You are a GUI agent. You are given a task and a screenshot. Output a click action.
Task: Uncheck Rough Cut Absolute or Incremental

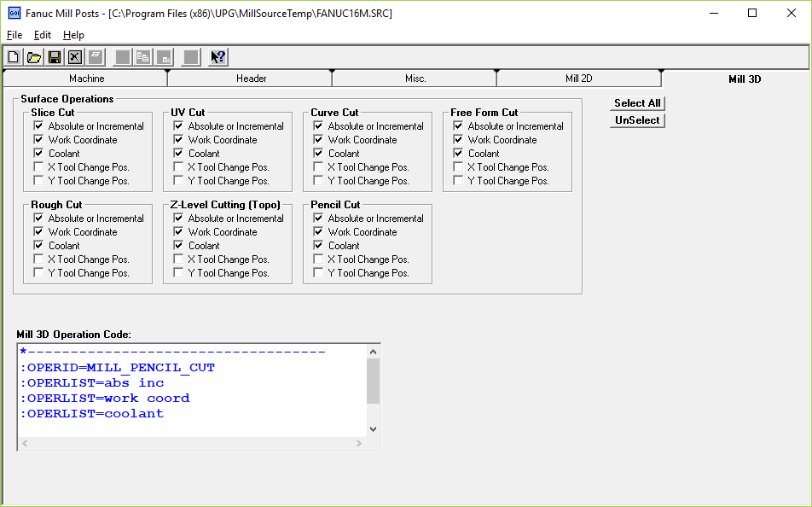pyautogui.click(x=38, y=219)
